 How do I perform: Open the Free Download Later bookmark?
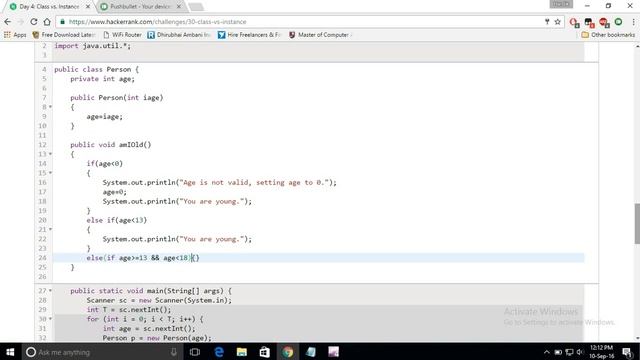[64, 35]
